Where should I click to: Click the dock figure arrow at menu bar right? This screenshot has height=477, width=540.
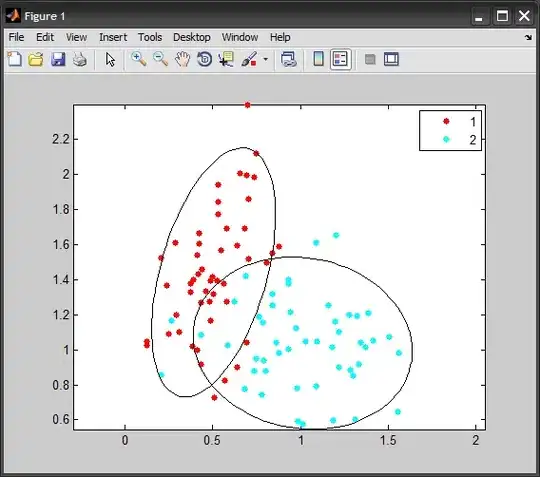[x=528, y=37]
